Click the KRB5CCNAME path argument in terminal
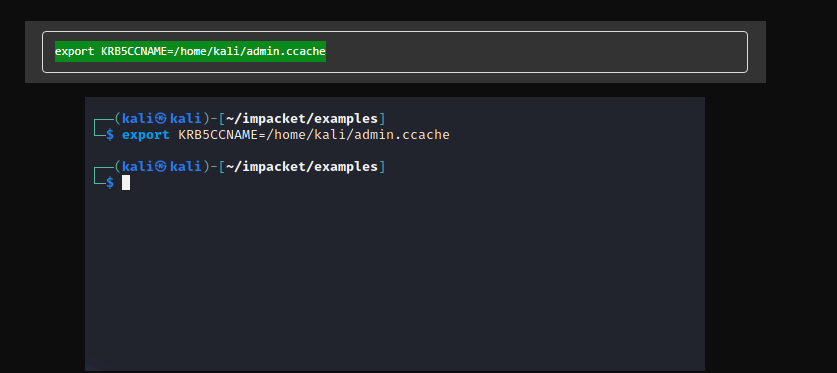 (x=314, y=135)
